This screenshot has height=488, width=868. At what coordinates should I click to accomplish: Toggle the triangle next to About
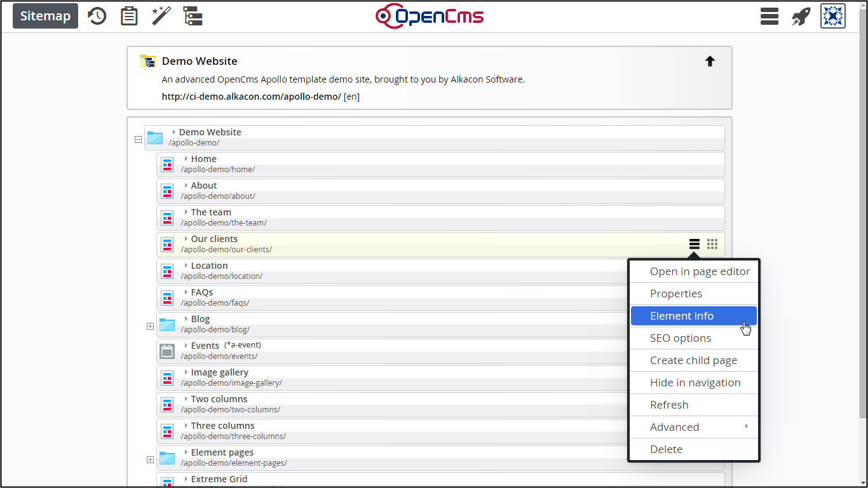tap(186, 185)
